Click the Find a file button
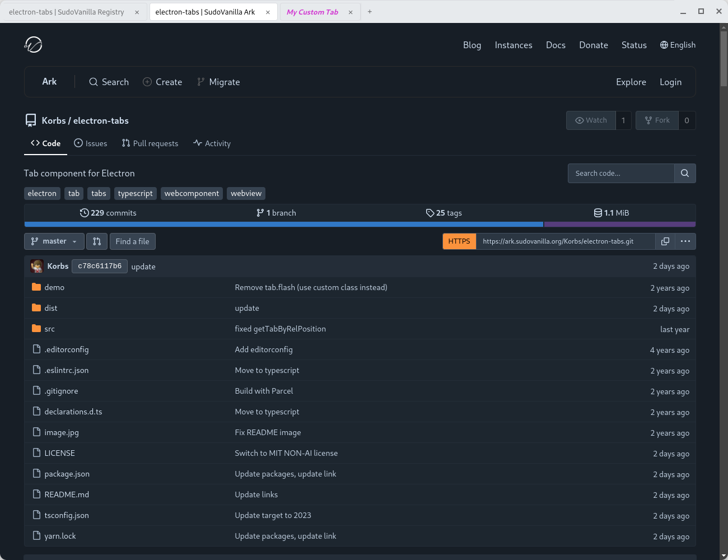Screen dimensions: 728x560 (x=133, y=241)
